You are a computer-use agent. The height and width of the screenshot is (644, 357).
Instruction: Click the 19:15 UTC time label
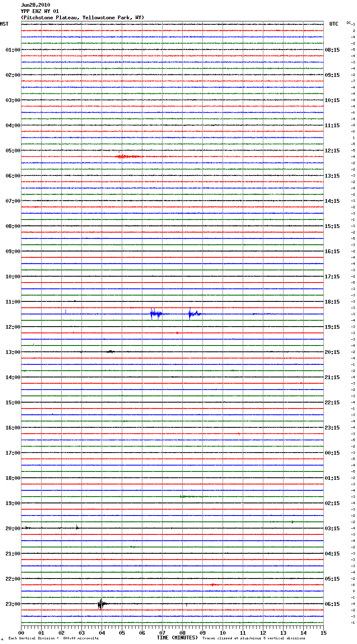click(332, 327)
